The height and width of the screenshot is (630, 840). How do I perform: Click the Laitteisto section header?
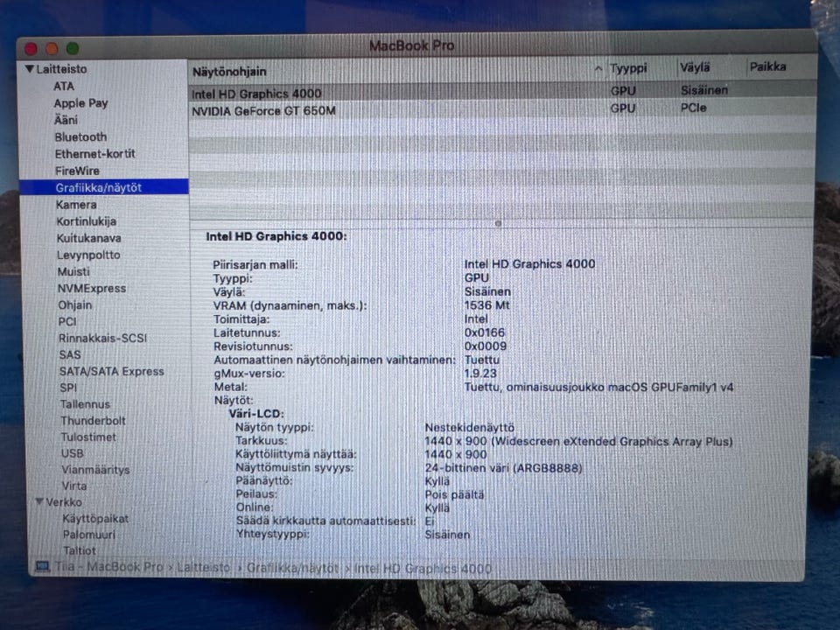pos(61,69)
